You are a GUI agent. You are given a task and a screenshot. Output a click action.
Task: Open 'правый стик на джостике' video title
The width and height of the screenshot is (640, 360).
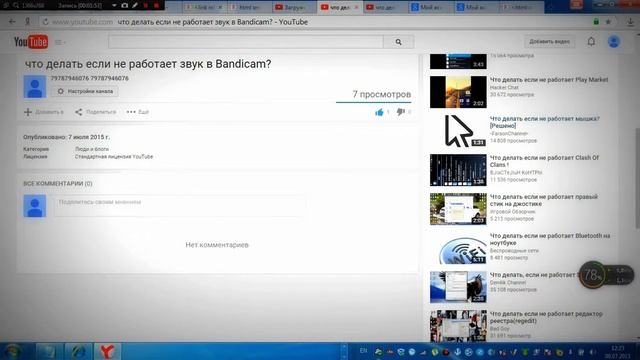tap(543, 200)
